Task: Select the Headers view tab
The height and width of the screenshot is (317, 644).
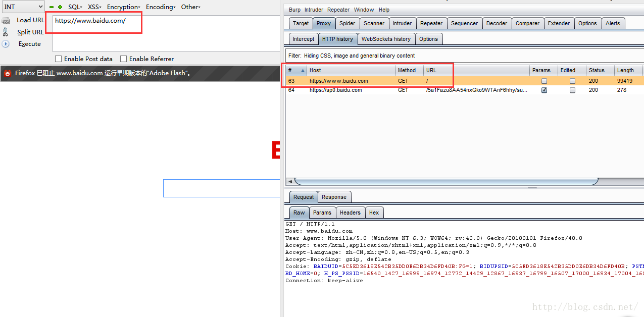Action: click(350, 213)
